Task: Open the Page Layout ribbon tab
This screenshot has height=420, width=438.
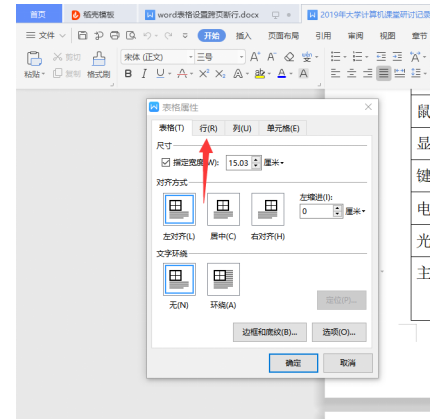Action: 283,36
